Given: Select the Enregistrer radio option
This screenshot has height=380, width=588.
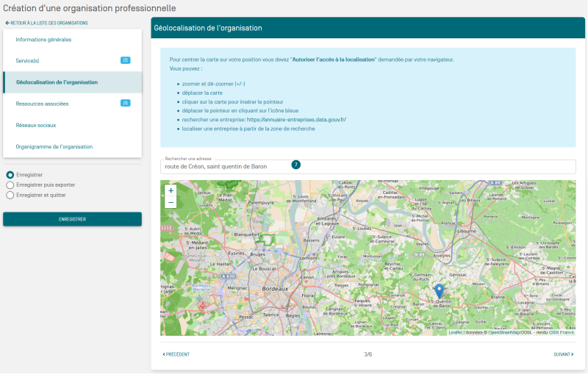Looking at the screenshot, I should (10, 175).
